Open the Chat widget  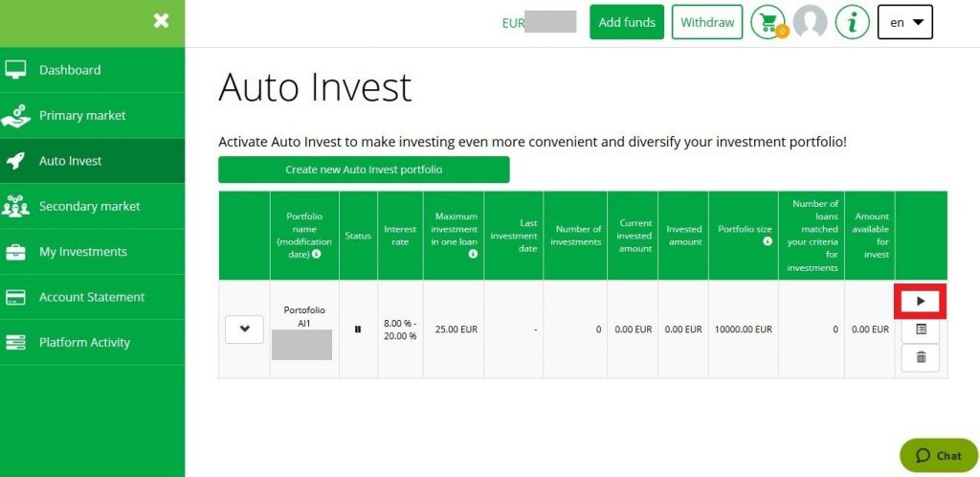click(x=938, y=456)
